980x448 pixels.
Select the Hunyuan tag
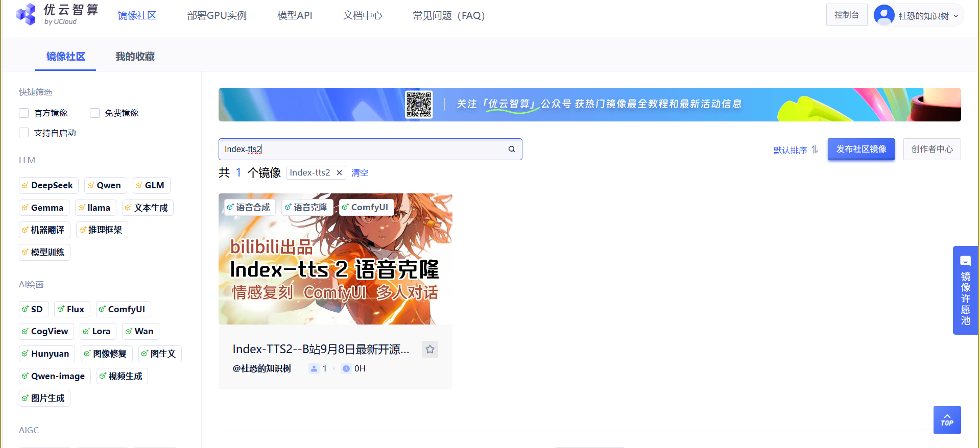click(46, 354)
